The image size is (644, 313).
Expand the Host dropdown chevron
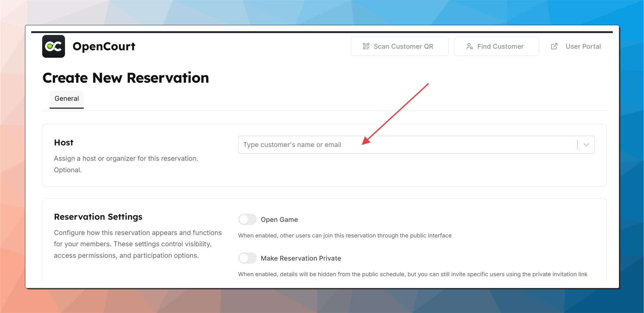click(x=586, y=145)
